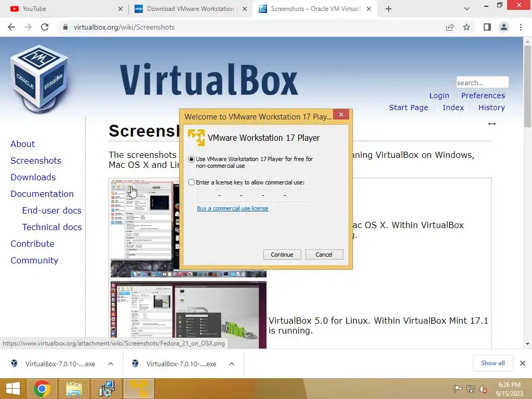This screenshot has height=399, width=532.
Task: Open Screenshots in sidebar
Action: point(36,161)
